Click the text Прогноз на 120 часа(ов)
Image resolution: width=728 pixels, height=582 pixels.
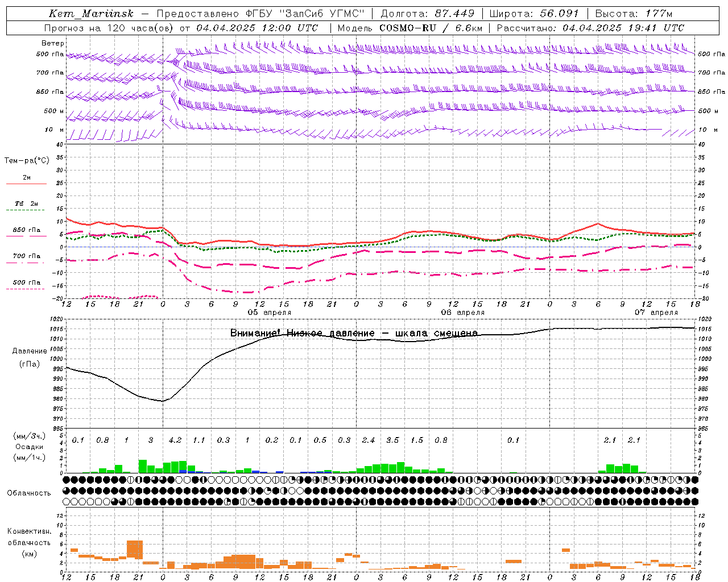click(x=109, y=28)
